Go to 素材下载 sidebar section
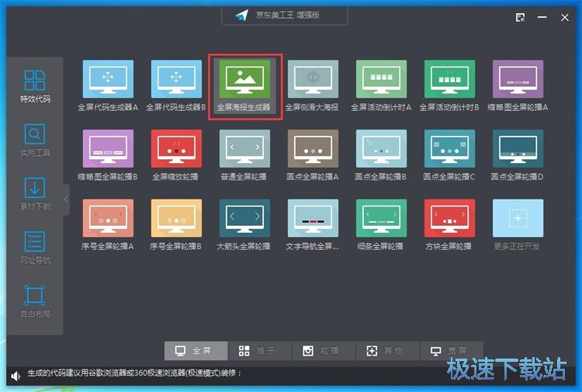 [x=35, y=194]
